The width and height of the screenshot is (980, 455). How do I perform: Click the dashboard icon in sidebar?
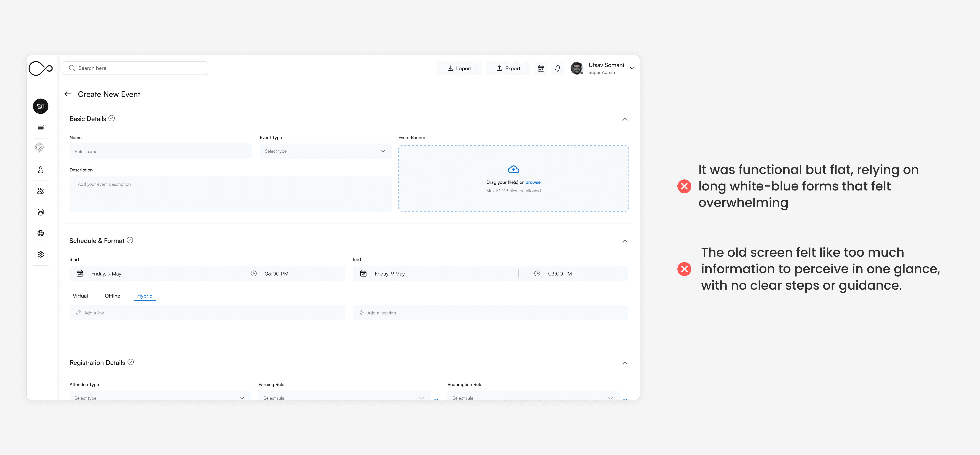coord(41,106)
